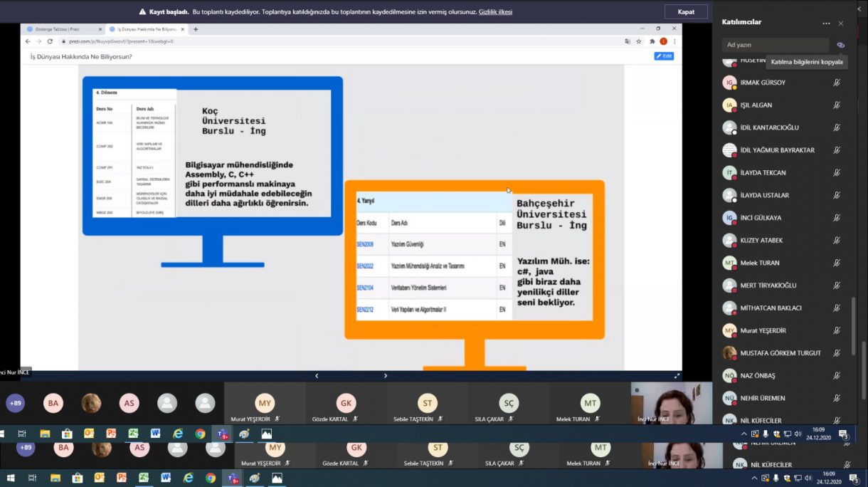868x487 pixels.
Task: Open the Chrome profile avatar
Action: point(663,41)
